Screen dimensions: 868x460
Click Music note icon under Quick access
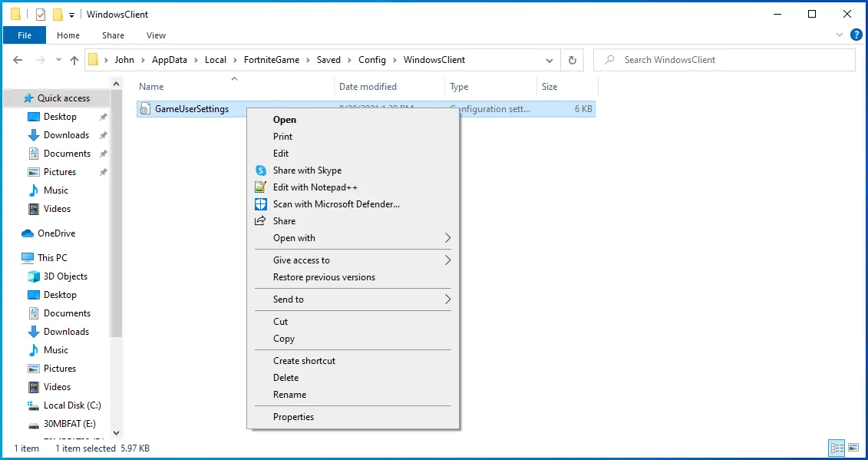click(34, 190)
